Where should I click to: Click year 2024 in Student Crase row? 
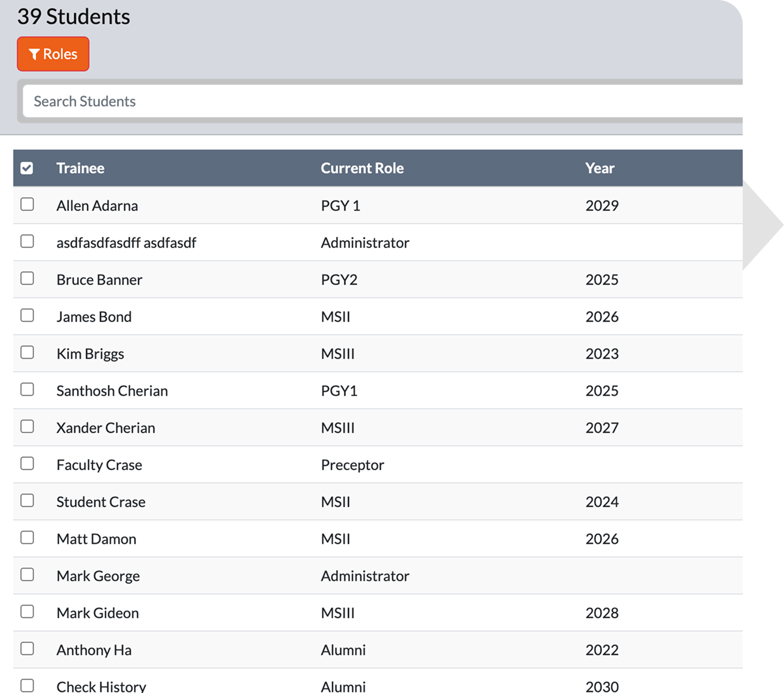pyautogui.click(x=602, y=502)
